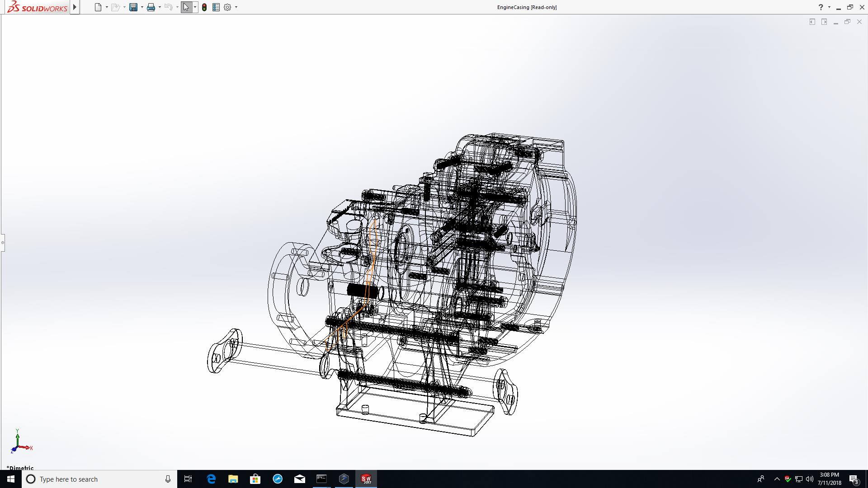Open File Explorer from the taskbar
This screenshot has width=868, height=488.
pyautogui.click(x=233, y=479)
